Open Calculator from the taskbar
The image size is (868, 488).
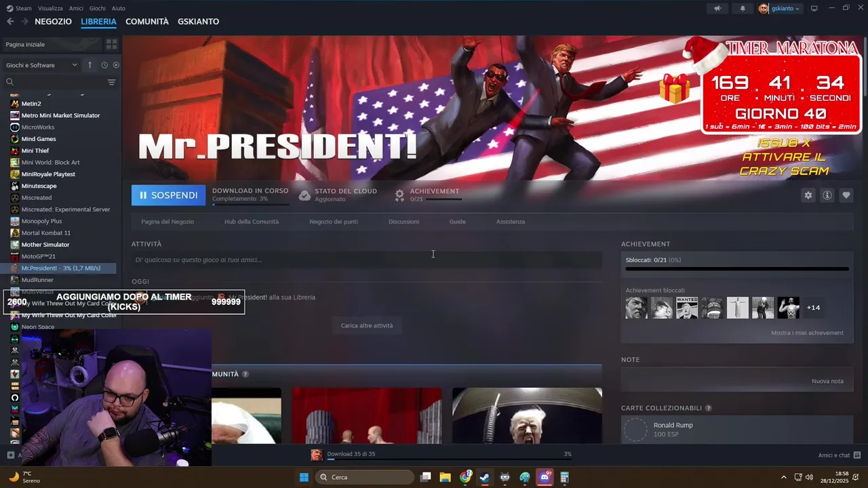click(564, 477)
